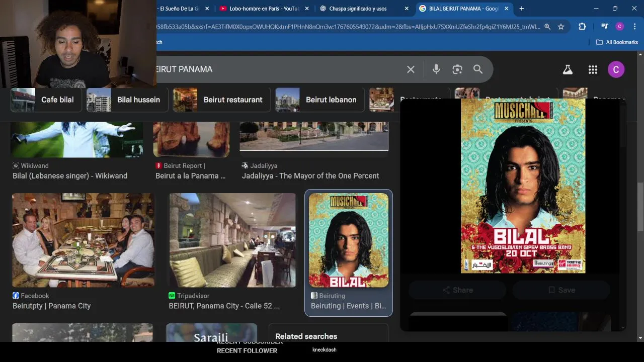Filter by Beirut restaurant chip
Viewport: 644px width, 362px height.
click(x=222, y=100)
